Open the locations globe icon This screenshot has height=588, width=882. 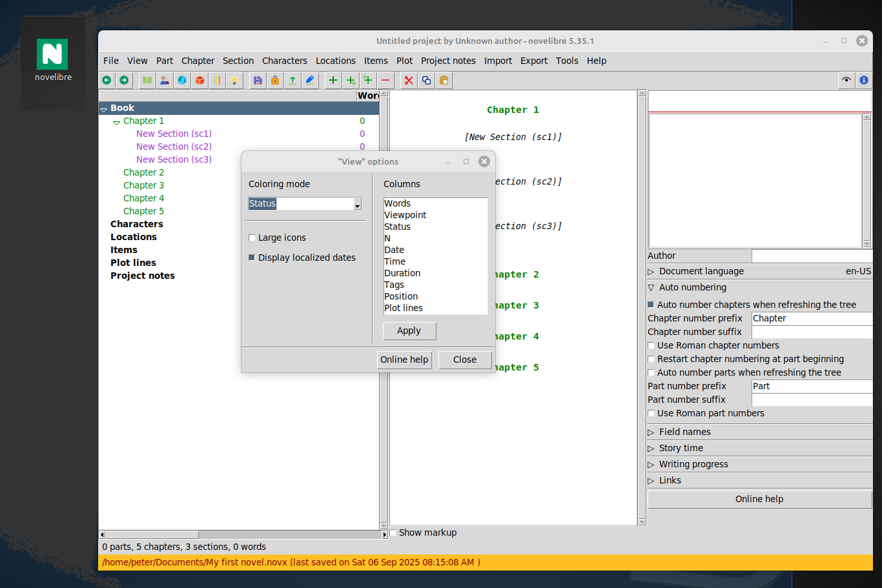[x=182, y=81]
